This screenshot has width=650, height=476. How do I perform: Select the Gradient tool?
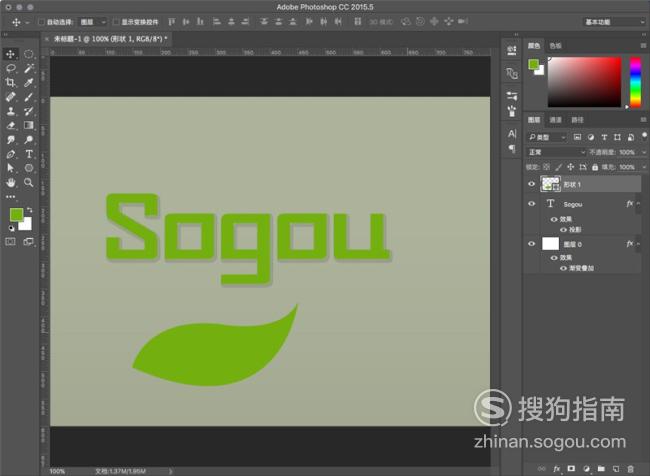pos(29,125)
